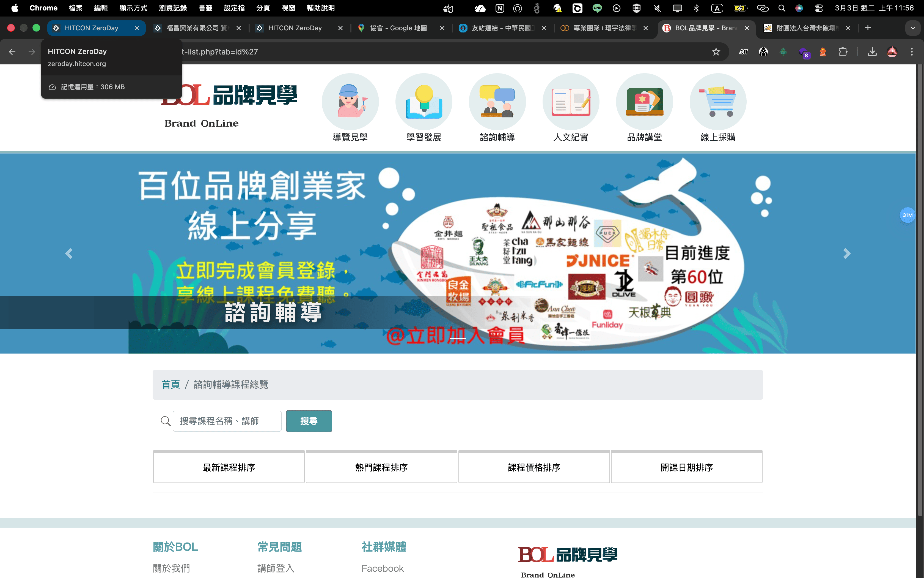Sort by 熱門課程排序
924x578 pixels.
click(x=381, y=467)
